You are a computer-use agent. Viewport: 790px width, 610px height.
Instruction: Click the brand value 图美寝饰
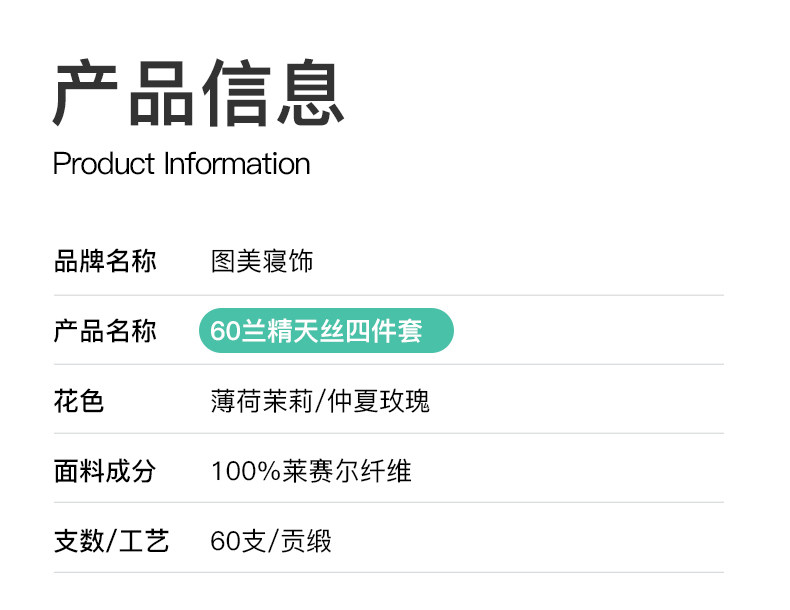(262, 262)
